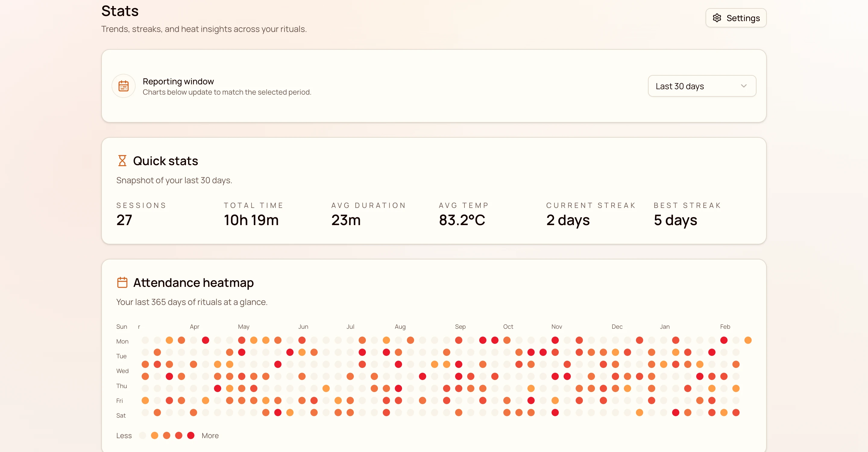The height and width of the screenshot is (452, 868).
Task: Click the Stats page heading
Action: (x=120, y=11)
